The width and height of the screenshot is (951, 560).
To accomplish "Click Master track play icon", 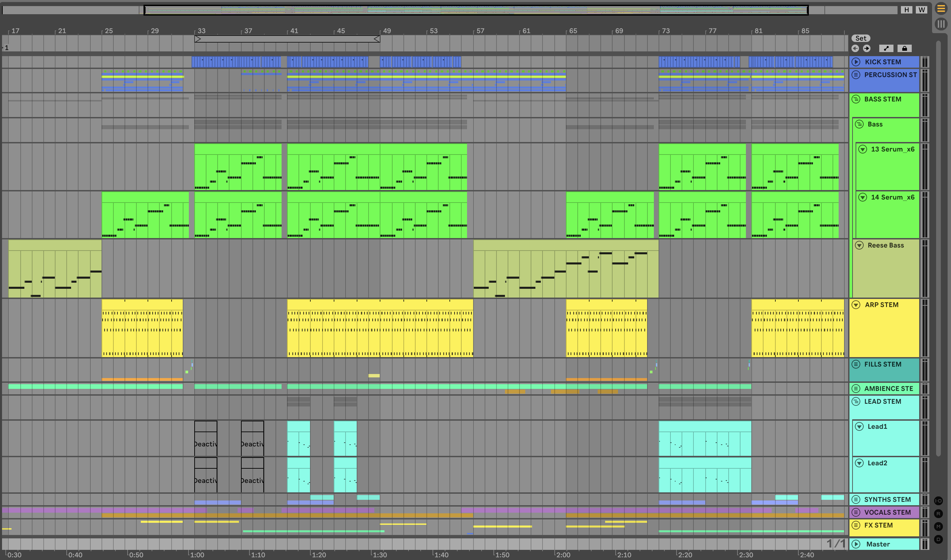I will coord(856,544).
